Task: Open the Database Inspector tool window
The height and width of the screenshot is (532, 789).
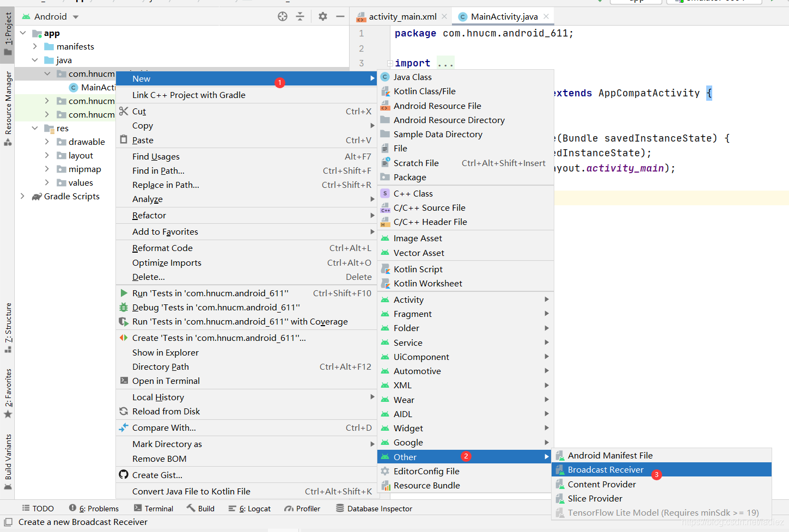Action: pyautogui.click(x=374, y=509)
